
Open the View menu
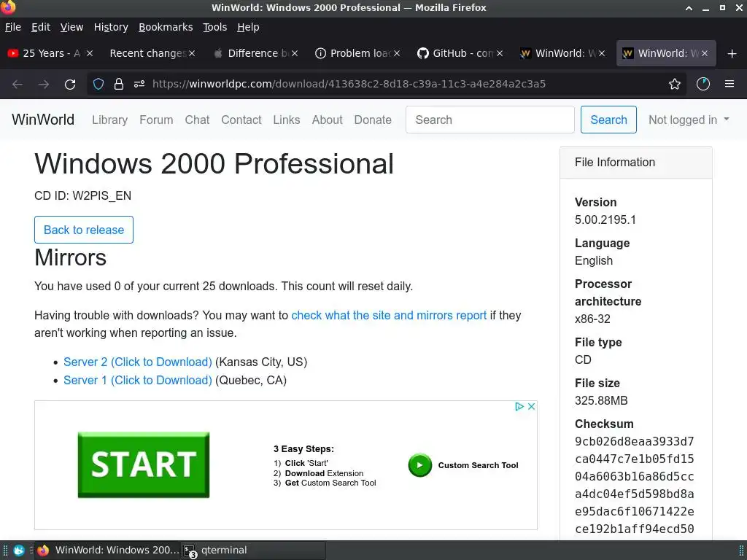click(71, 27)
